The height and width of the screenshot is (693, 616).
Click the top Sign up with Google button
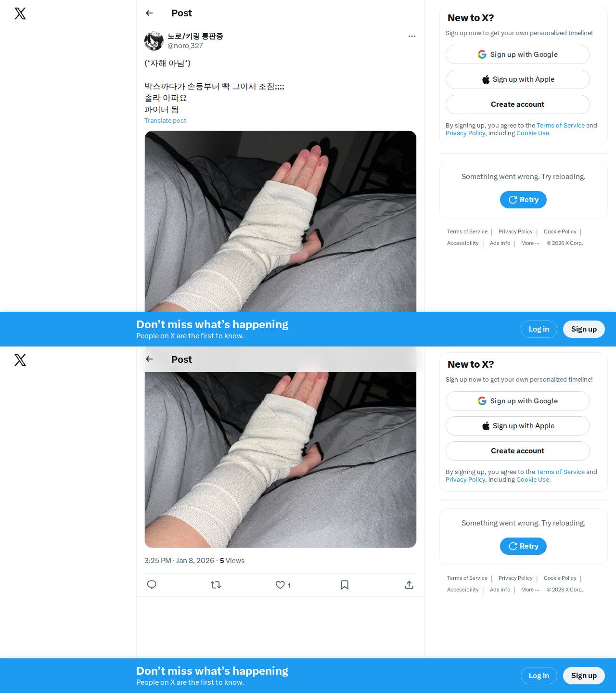518,54
